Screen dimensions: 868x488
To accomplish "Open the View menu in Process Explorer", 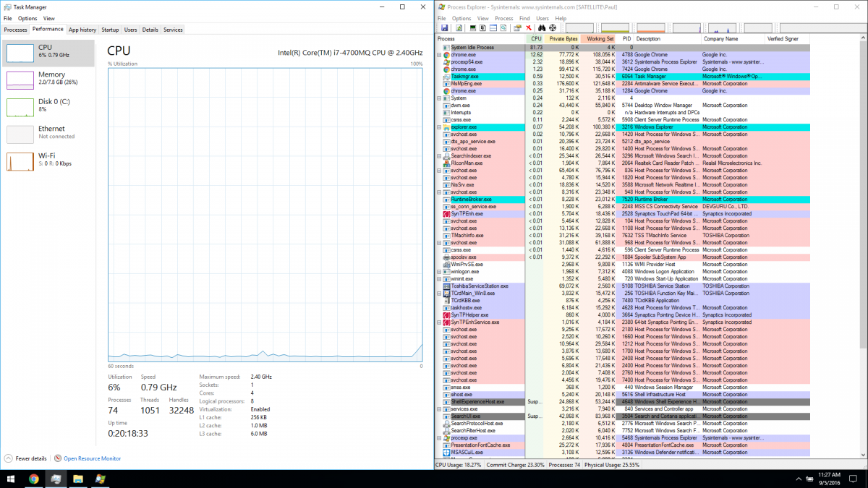I will 482,18.
